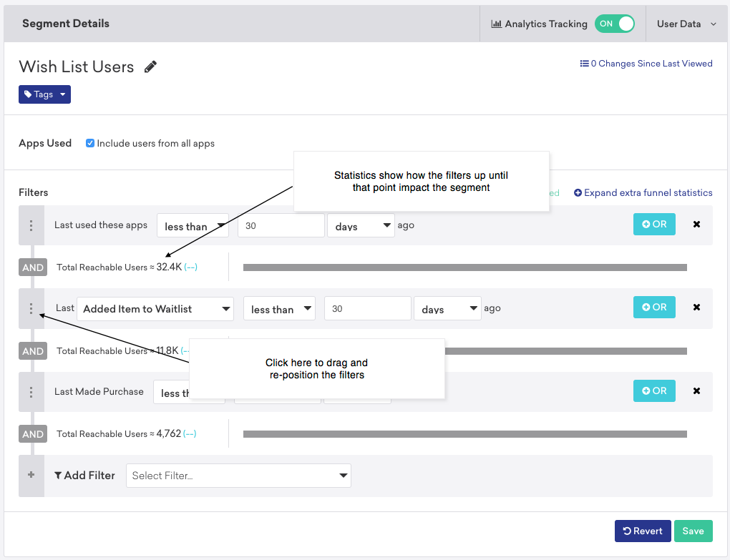The width and height of the screenshot is (730, 560).
Task: Click the drag handle on the Added Item to Waitlist filter
Action: (30, 308)
